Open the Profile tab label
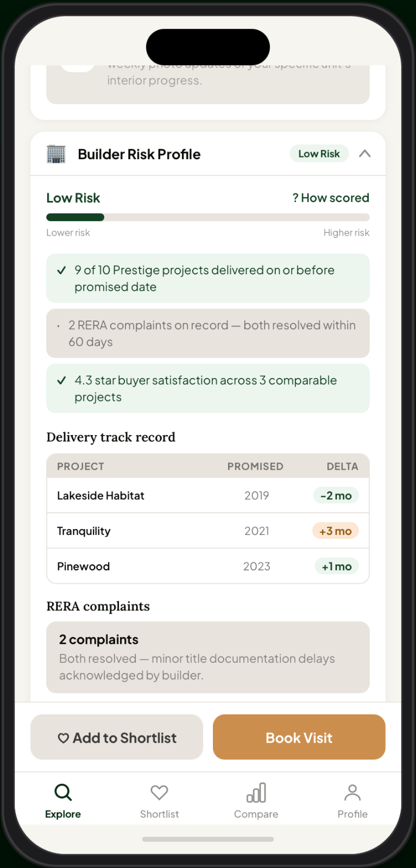The width and height of the screenshot is (416, 868). (352, 814)
